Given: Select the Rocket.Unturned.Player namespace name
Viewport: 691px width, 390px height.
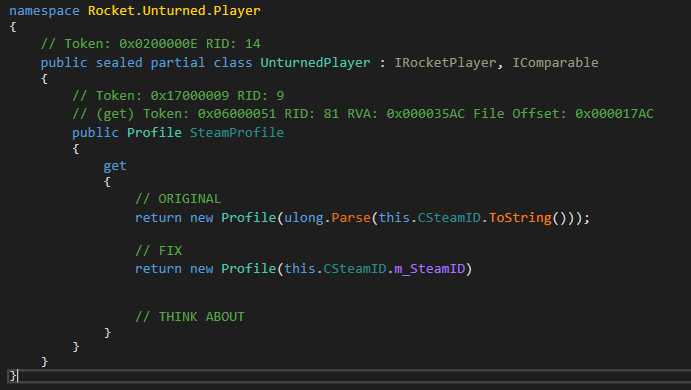Looking at the screenshot, I should point(174,11).
